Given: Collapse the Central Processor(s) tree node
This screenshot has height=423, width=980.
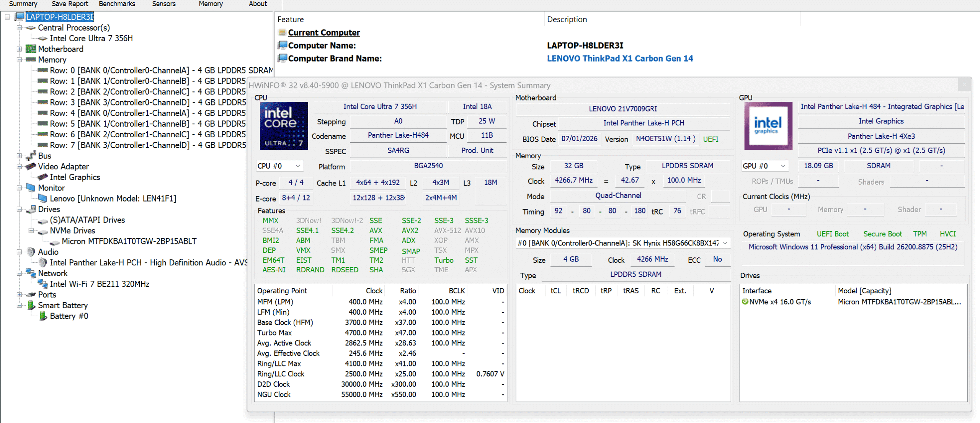Looking at the screenshot, I should [x=19, y=28].
